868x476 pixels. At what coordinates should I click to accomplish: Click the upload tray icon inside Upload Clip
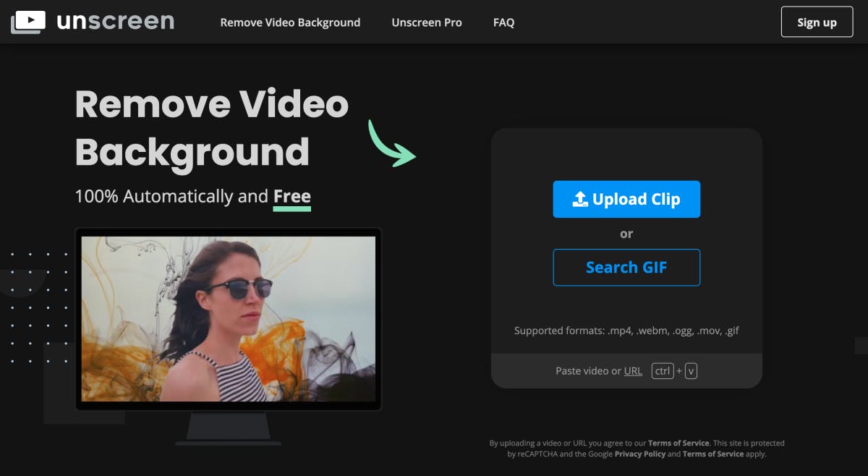click(580, 200)
